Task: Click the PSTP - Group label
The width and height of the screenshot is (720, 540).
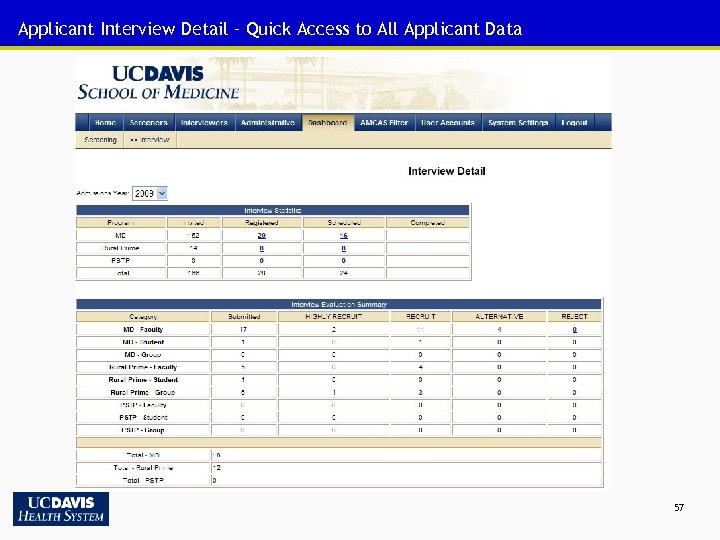Action: coord(143,430)
